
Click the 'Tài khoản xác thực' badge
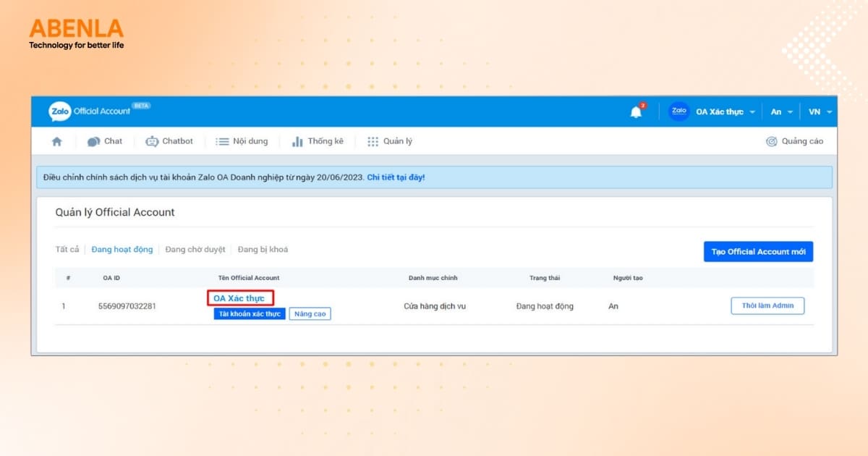pyautogui.click(x=249, y=314)
